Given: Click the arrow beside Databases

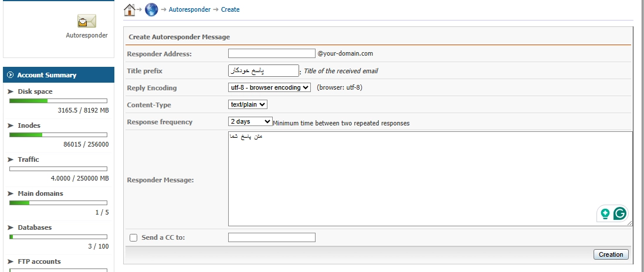Looking at the screenshot, I should click(11, 227).
